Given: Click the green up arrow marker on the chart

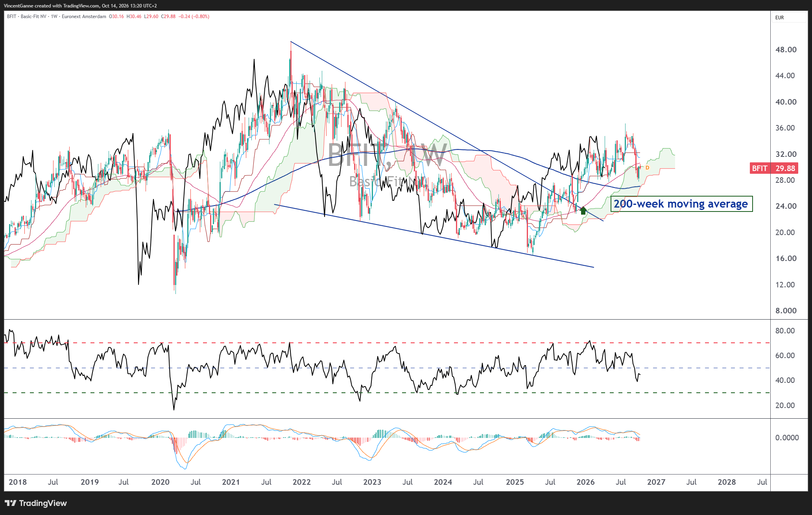Looking at the screenshot, I should click(583, 210).
